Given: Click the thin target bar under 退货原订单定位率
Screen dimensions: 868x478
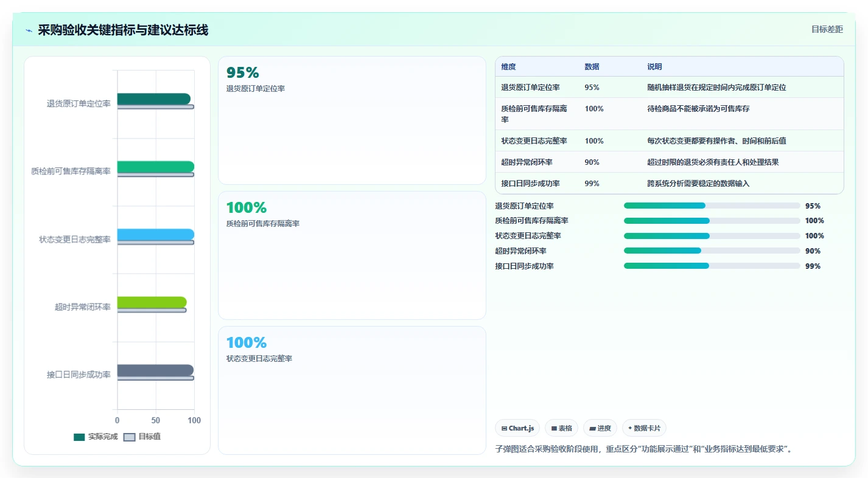Looking at the screenshot, I should tap(156, 106).
